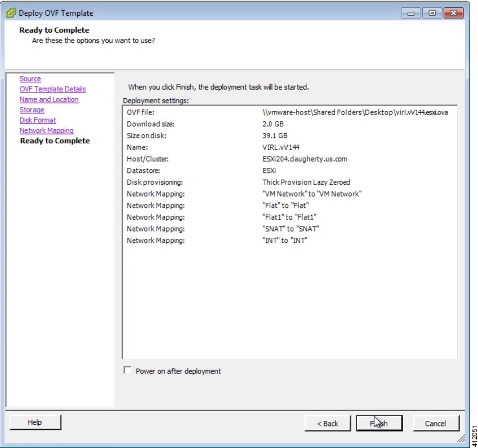Select the Datastore value ESXi
The height and width of the screenshot is (448, 478).
pyautogui.click(x=269, y=171)
